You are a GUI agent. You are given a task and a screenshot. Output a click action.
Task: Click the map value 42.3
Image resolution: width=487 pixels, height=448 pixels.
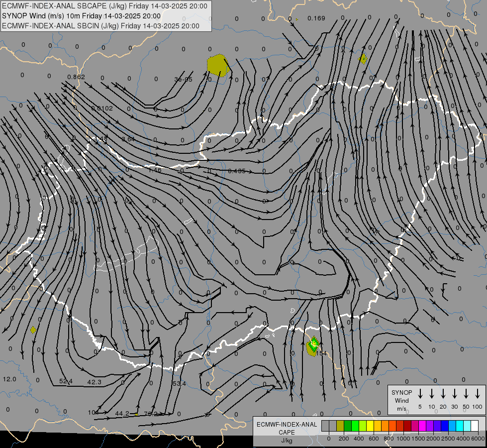click(95, 382)
